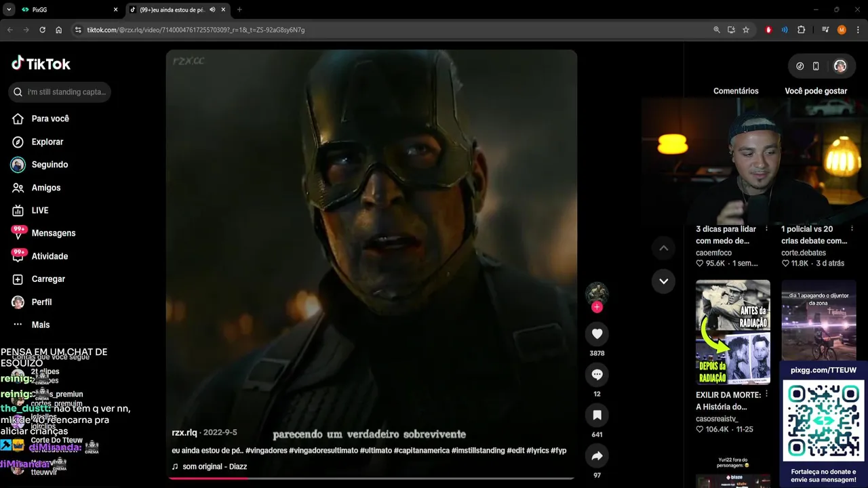Open media controls music-note icon
Viewport: 868px width, 488px height.
click(825, 30)
